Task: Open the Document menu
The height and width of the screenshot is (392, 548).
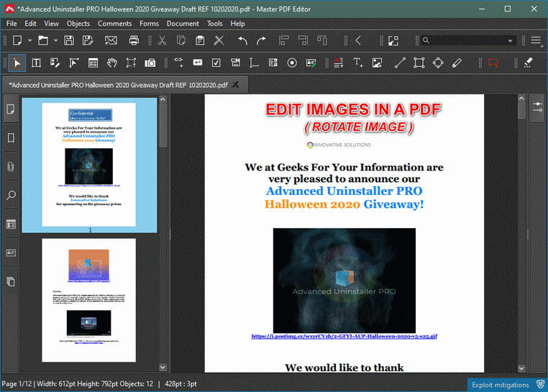Action: point(183,24)
